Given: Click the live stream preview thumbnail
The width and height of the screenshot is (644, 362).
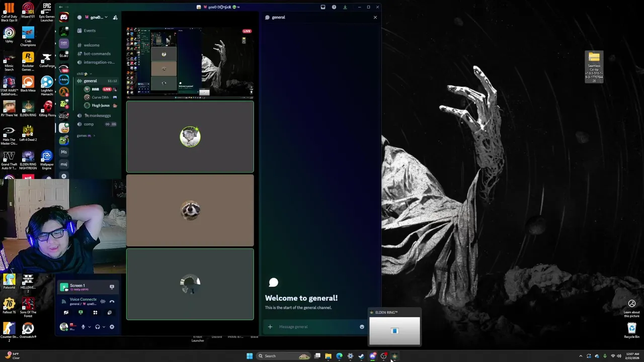Looking at the screenshot, I should [190, 62].
